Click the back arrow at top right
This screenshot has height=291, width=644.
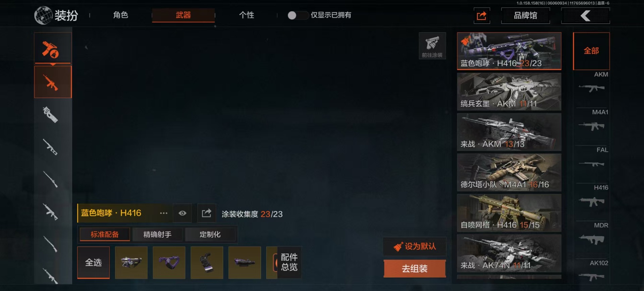coord(586,16)
